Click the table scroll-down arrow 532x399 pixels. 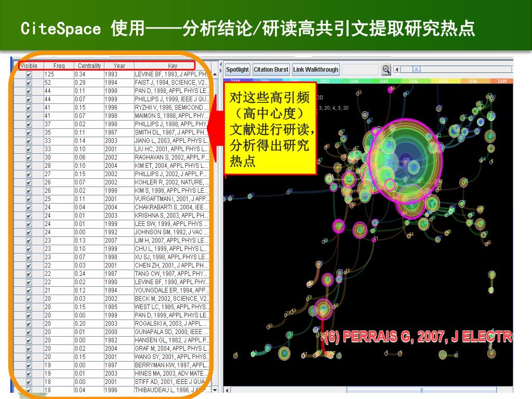coord(215,390)
